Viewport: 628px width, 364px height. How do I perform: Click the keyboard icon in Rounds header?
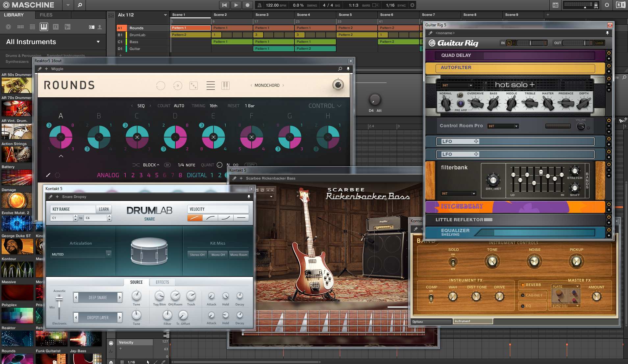coord(225,85)
